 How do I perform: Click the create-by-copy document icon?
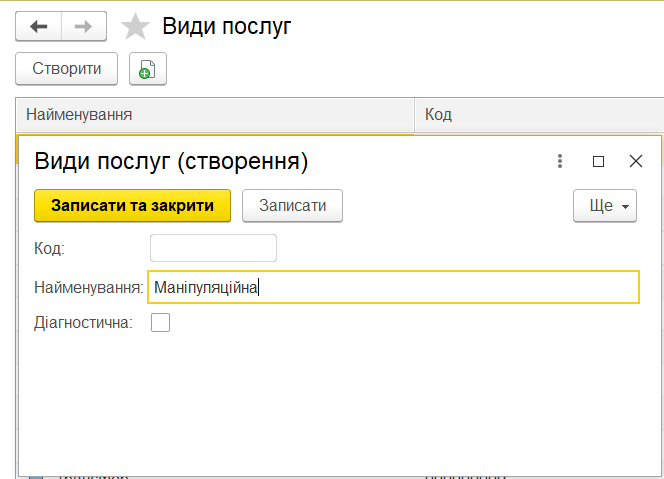coord(148,69)
